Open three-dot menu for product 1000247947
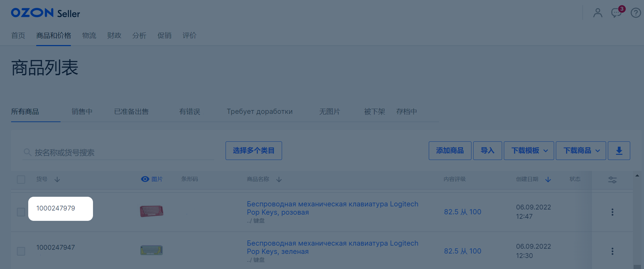Viewport: 644px width, 269px height. 612,251
